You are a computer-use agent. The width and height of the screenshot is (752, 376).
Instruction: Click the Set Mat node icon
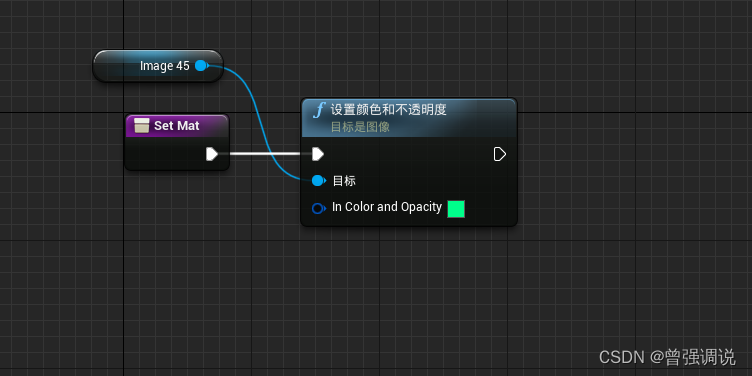coord(142,125)
